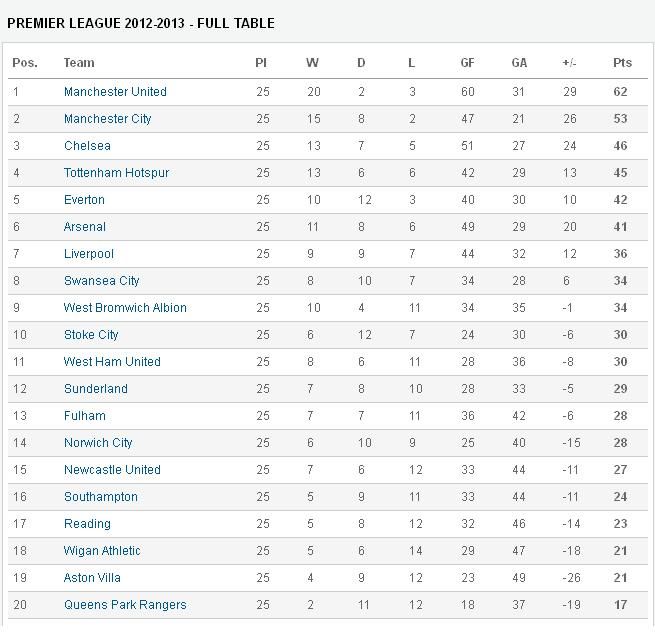Select the Queens Park Rangers link
655x632 pixels.
click(x=125, y=605)
